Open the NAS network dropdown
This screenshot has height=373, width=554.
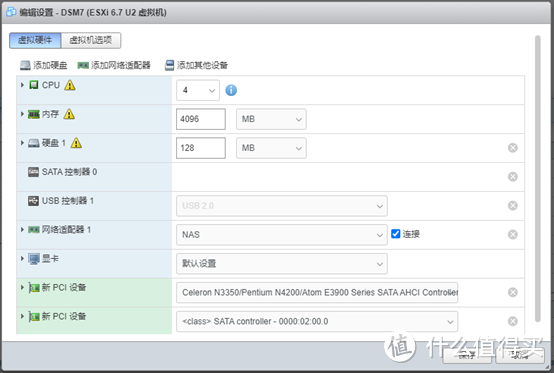(x=282, y=235)
